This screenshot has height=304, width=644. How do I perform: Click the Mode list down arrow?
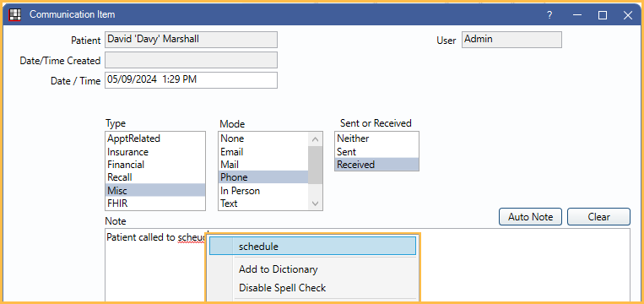(x=315, y=204)
